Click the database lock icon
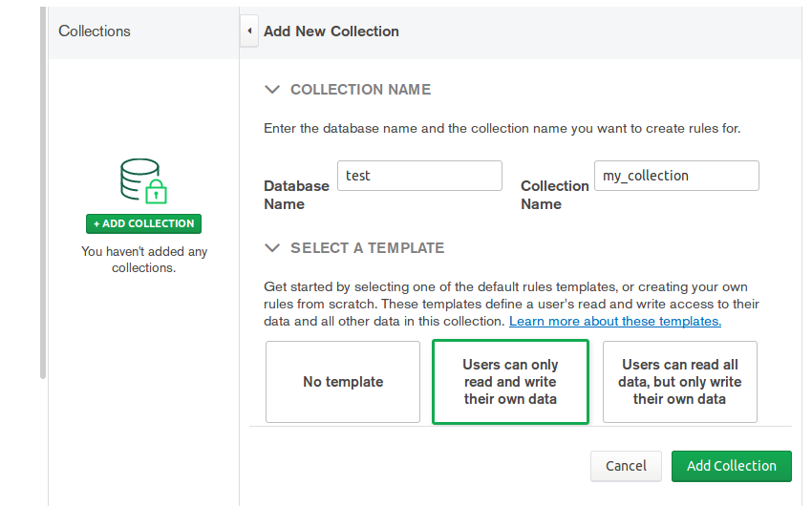 coord(143,180)
